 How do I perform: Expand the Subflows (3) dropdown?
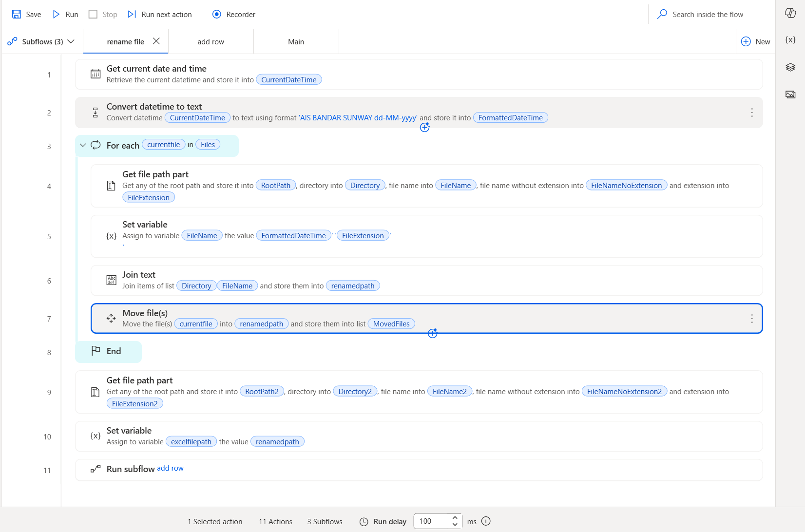coord(41,41)
